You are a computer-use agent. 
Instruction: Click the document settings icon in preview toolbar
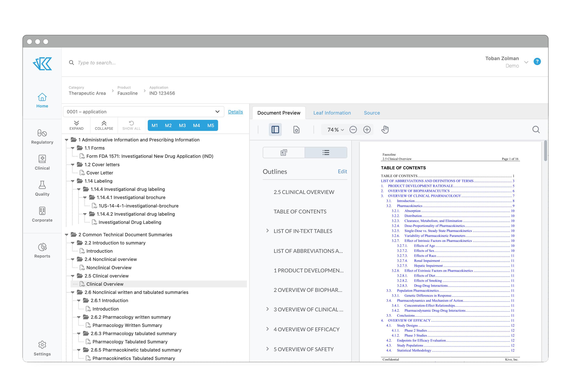pos(296,130)
